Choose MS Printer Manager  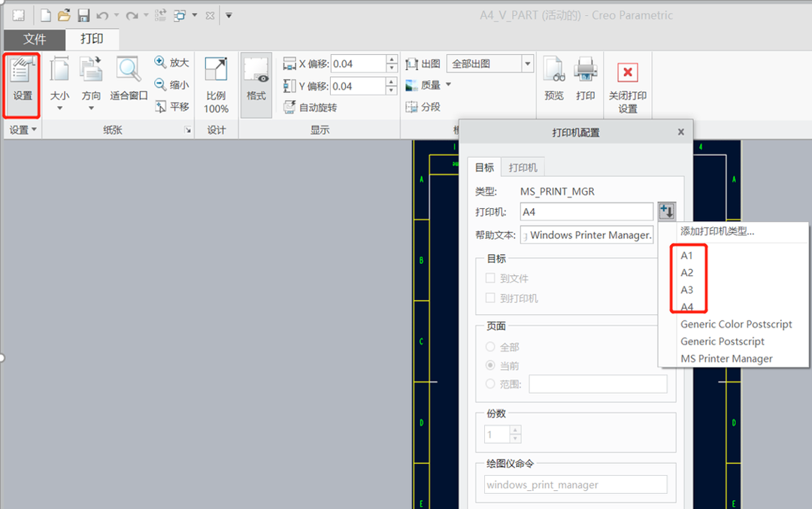726,359
